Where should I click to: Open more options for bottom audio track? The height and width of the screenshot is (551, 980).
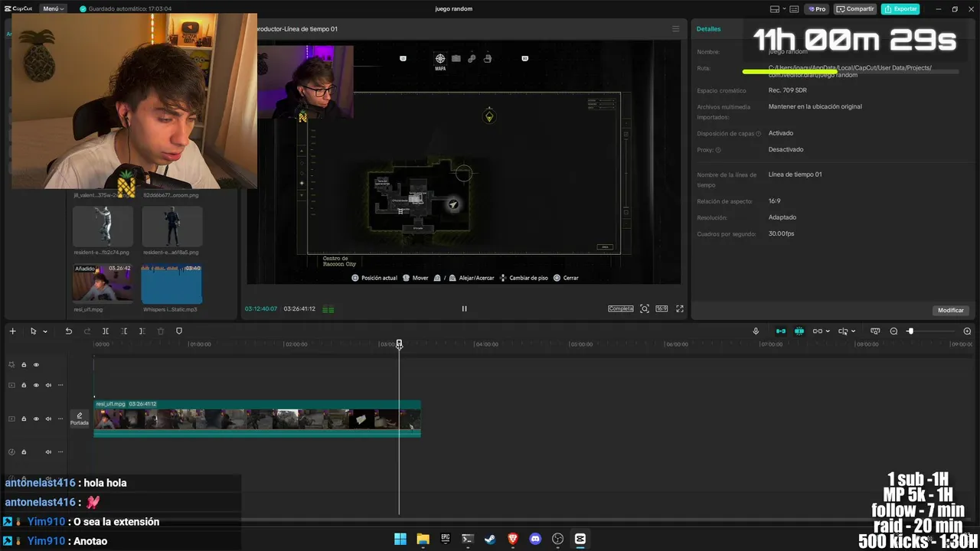tap(60, 452)
